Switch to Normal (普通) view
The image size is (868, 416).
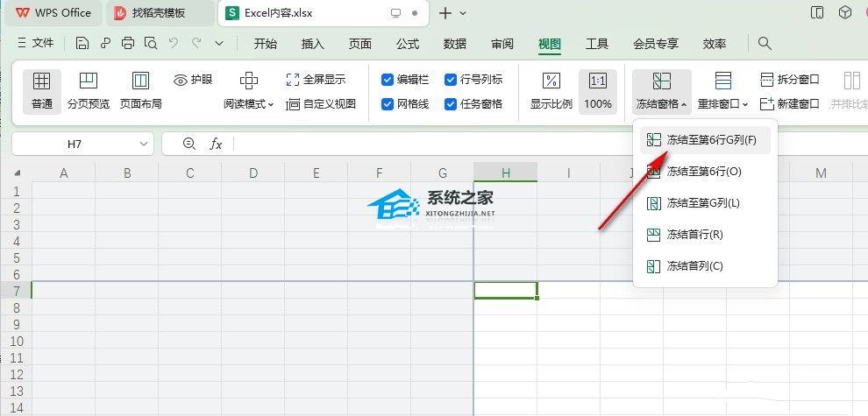coord(41,91)
